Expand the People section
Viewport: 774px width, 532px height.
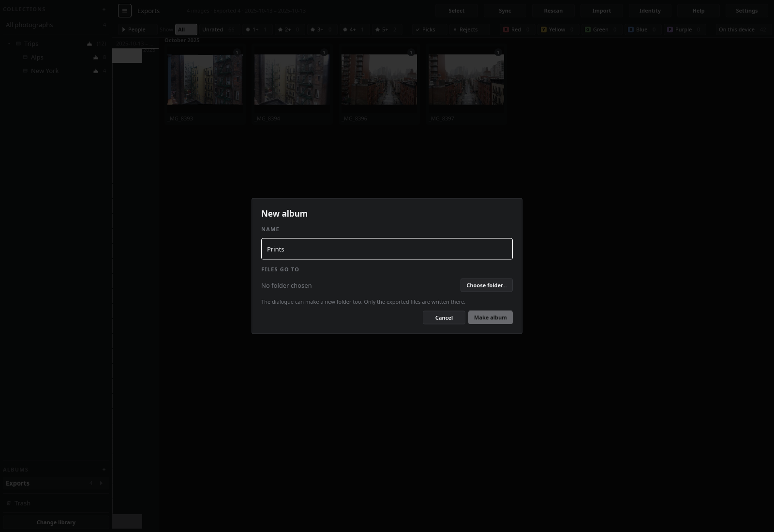134,30
